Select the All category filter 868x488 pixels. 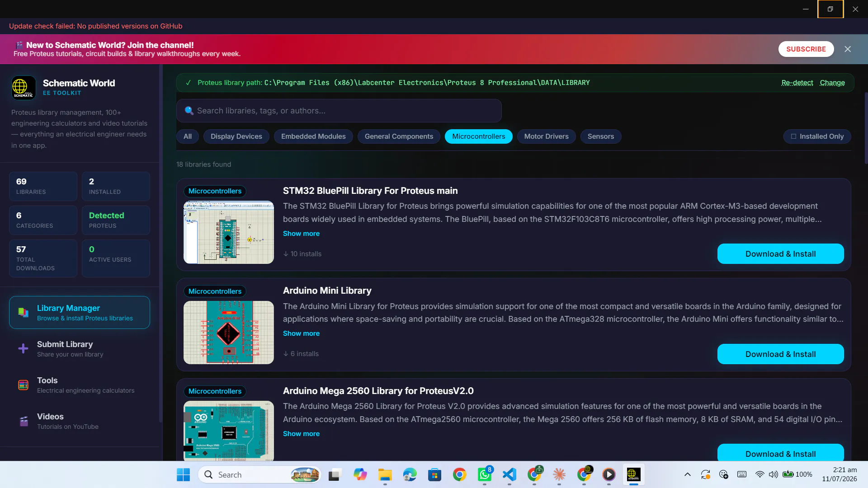tap(188, 136)
